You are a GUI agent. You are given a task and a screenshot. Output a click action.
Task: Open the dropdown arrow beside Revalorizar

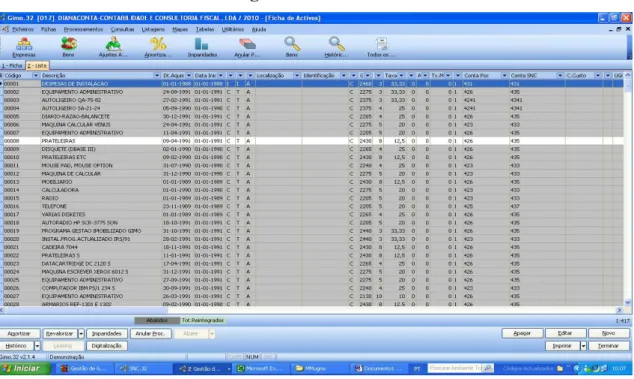pos(81,334)
